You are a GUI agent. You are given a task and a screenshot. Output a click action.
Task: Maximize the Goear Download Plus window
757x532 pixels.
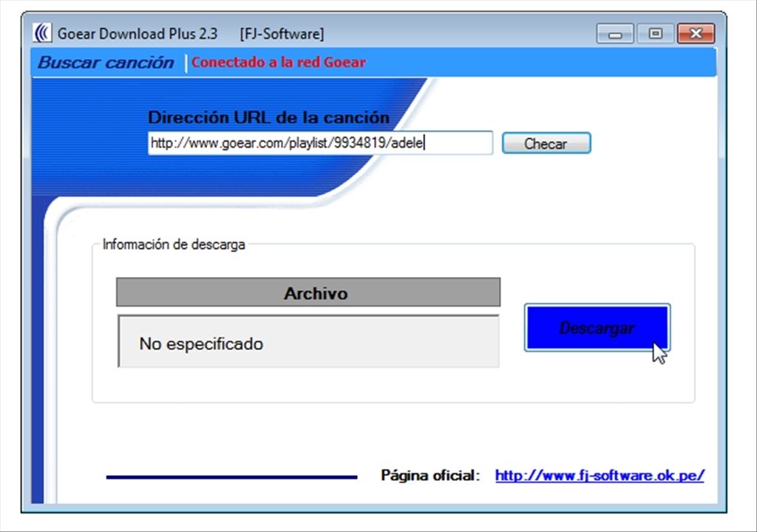[x=655, y=34]
